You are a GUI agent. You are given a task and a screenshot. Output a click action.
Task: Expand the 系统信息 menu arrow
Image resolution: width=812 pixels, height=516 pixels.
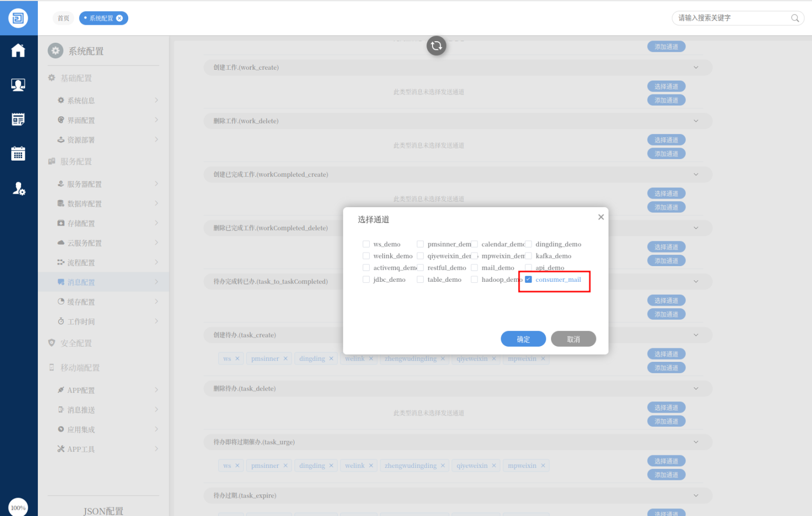(156, 100)
